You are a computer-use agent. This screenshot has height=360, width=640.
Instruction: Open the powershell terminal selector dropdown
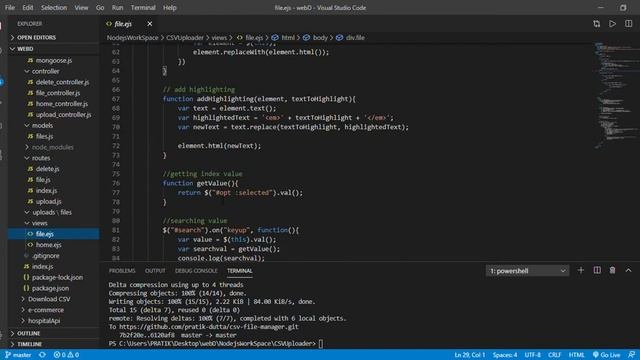pos(527,271)
